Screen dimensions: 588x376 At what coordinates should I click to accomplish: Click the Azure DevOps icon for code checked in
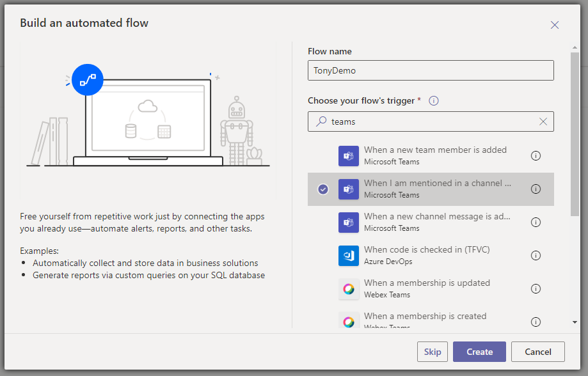(348, 256)
